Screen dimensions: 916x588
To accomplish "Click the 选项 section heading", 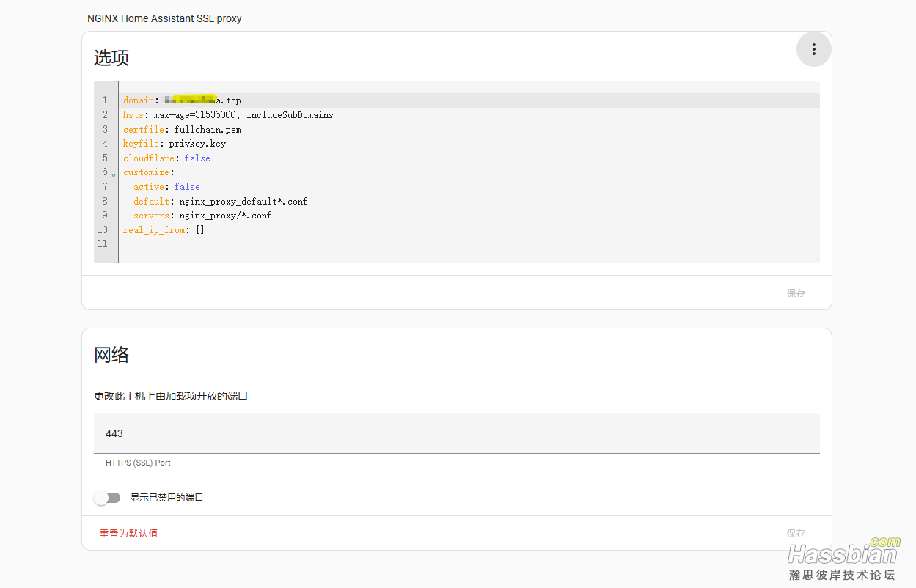I will click(111, 58).
